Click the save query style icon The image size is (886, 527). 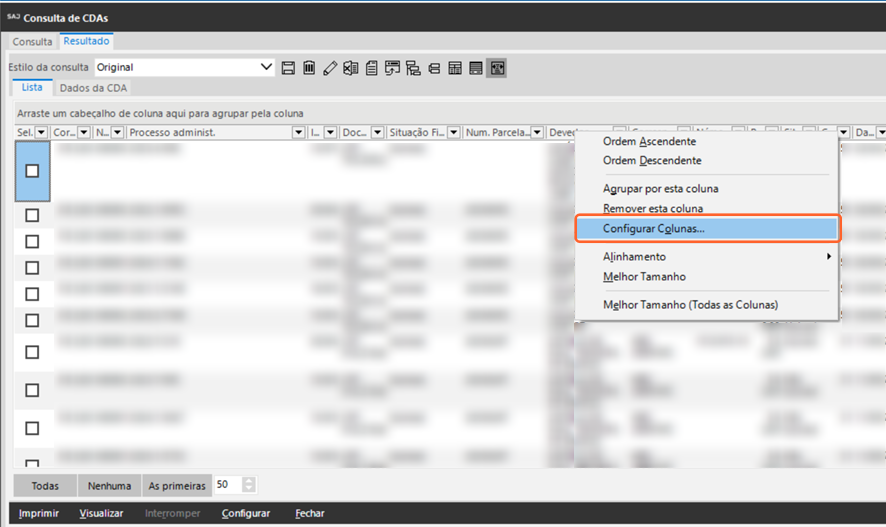289,68
